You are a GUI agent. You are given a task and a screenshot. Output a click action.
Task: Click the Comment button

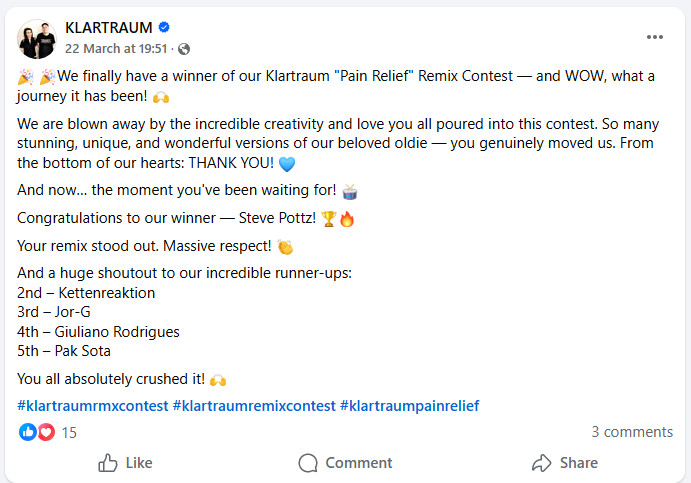(346, 463)
